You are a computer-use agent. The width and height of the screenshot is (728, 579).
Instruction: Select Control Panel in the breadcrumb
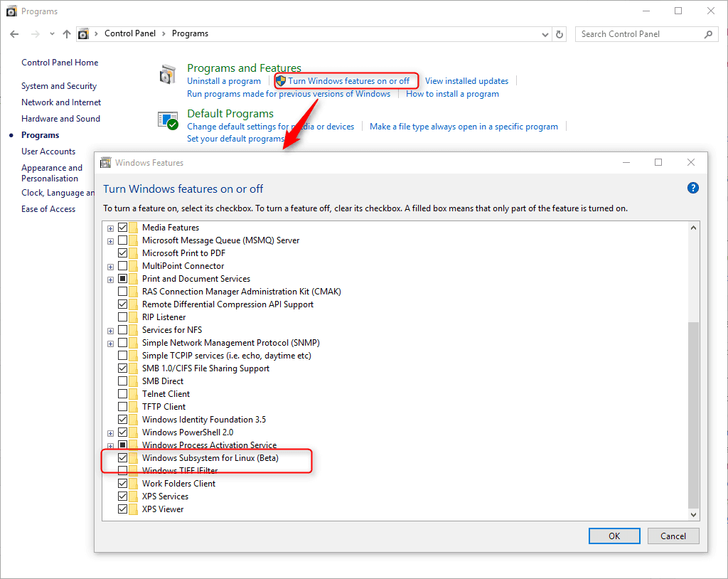click(x=130, y=33)
